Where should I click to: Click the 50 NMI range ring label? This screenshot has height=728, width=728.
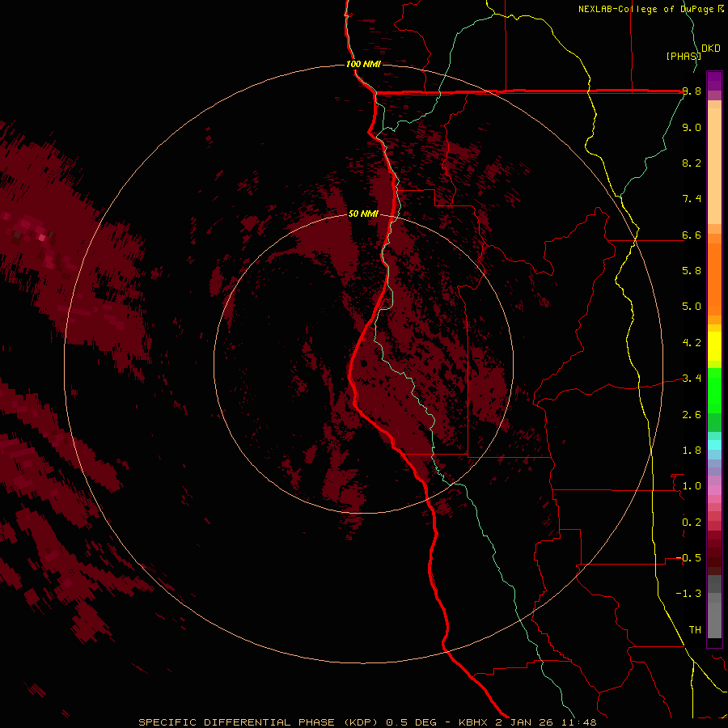[x=363, y=214]
